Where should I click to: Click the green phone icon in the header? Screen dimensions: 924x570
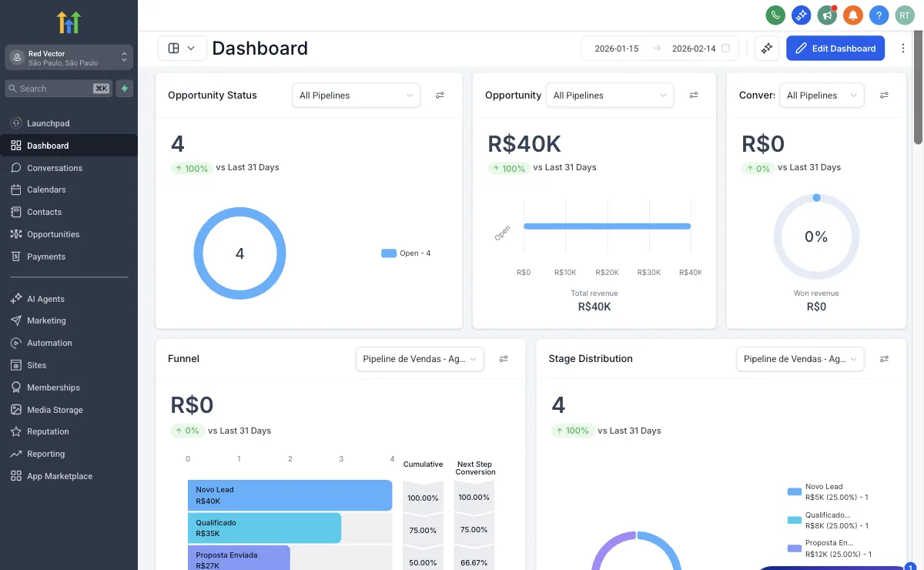pyautogui.click(x=775, y=15)
